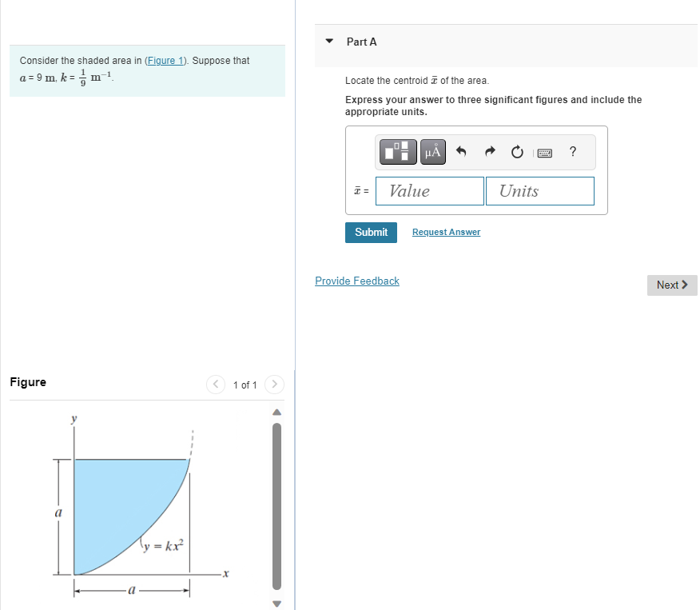Click the Provide Feedback link
The width and height of the screenshot is (700, 610).
(x=356, y=281)
